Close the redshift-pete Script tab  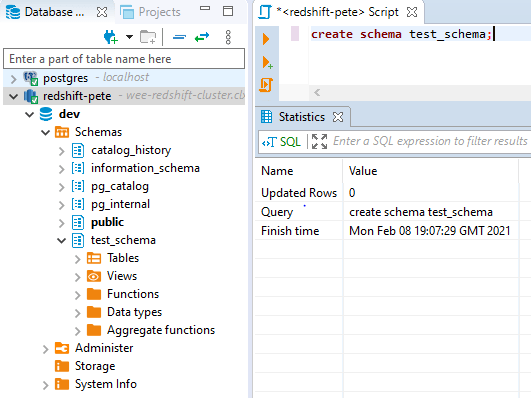click(412, 12)
